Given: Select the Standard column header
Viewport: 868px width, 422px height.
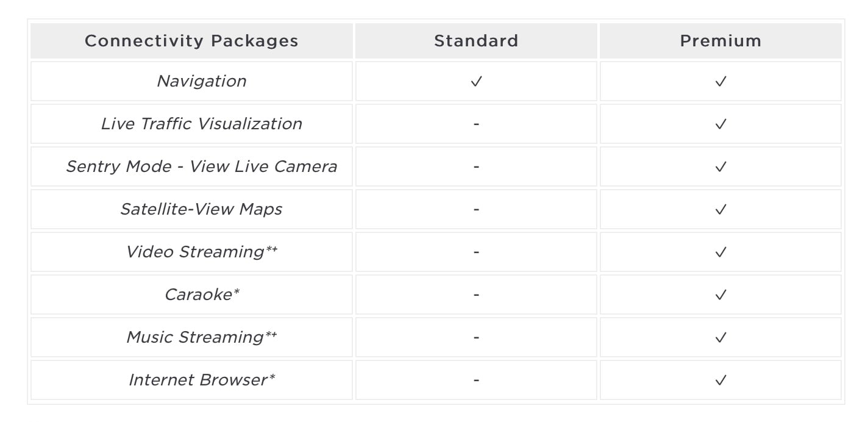Looking at the screenshot, I should point(476,41).
